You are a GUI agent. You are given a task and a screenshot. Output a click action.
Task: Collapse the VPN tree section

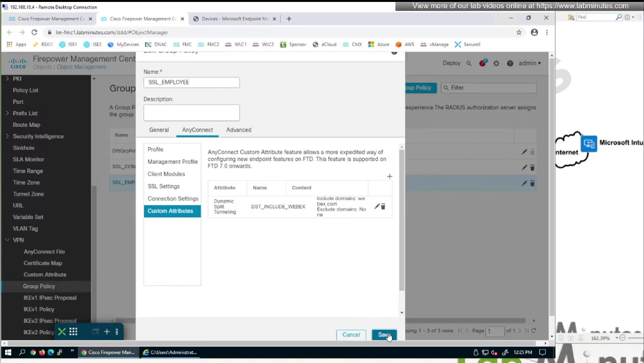(7, 240)
